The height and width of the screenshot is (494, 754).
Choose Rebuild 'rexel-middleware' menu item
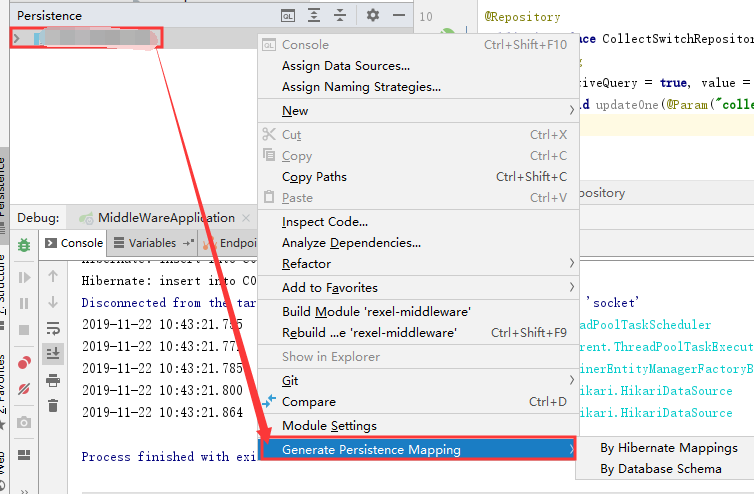tap(418, 333)
